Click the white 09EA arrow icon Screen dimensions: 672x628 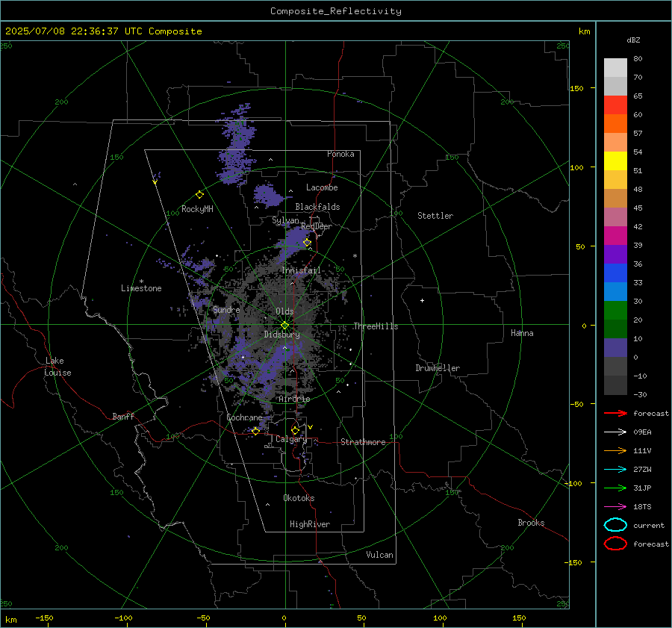point(615,432)
